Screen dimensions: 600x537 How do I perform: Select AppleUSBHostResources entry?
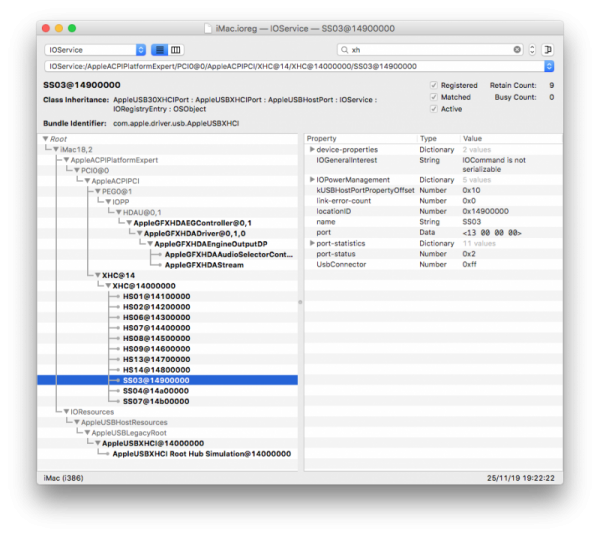click(124, 422)
